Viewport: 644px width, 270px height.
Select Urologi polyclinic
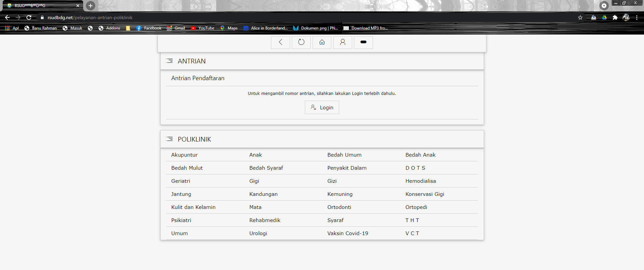(258, 233)
